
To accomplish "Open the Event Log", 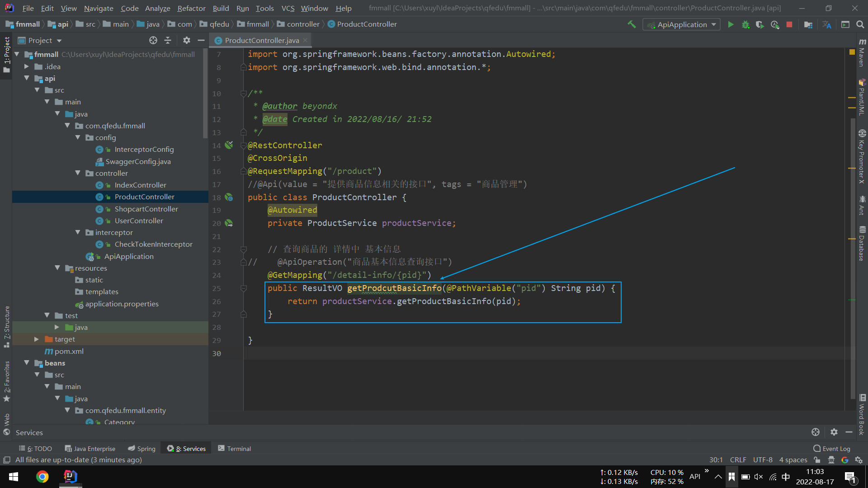I will [x=832, y=448].
